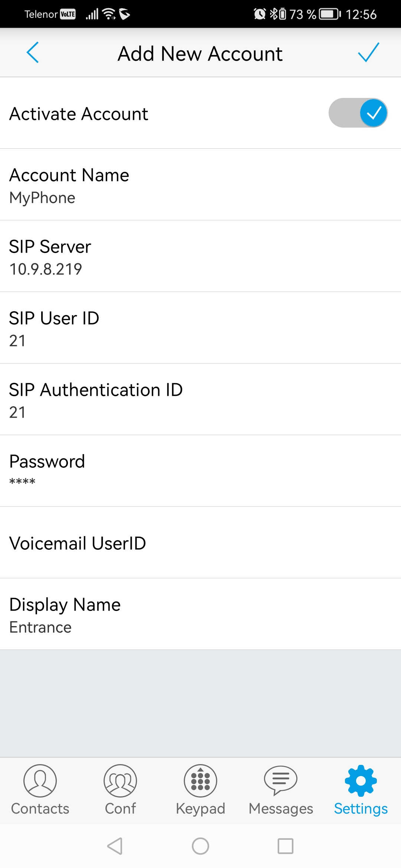Tap the back arrow icon

point(33,53)
